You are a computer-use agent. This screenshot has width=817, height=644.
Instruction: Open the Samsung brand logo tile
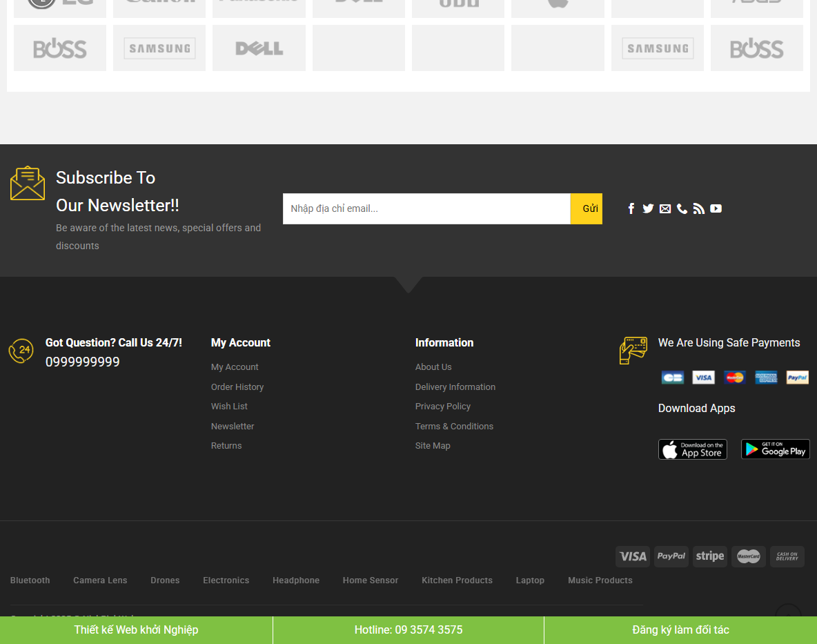click(x=159, y=48)
